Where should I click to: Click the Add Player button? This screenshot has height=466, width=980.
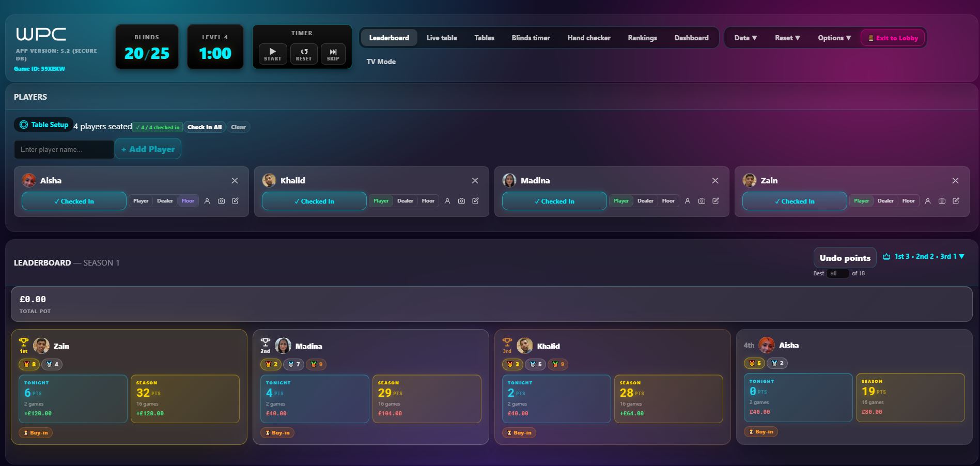(148, 149)
